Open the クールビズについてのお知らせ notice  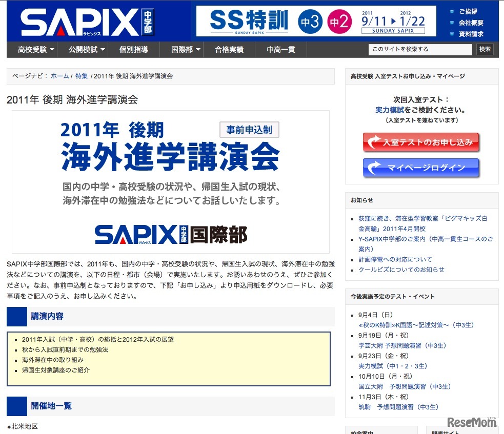[401, 270]
